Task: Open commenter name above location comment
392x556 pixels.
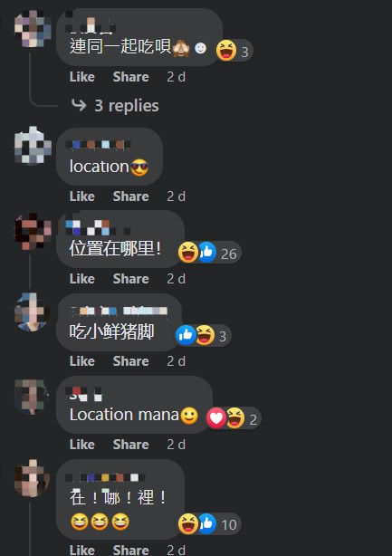Action: tap(98, 145)
